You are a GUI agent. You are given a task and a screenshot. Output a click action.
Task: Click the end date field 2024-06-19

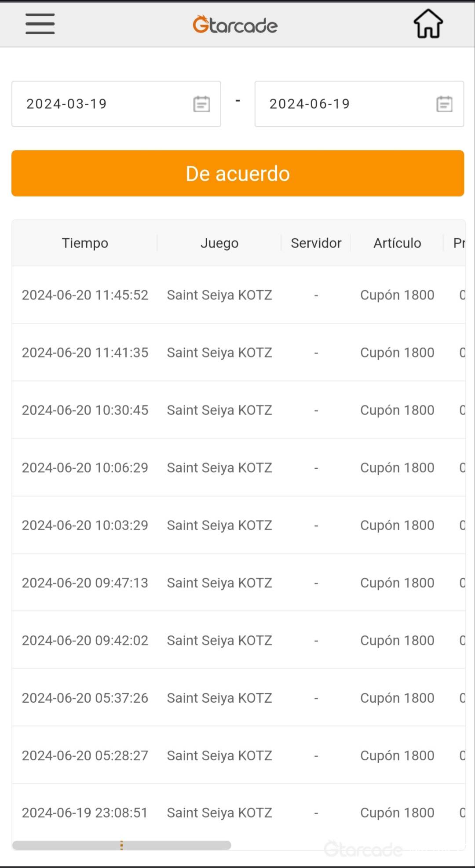click(343, 104)
